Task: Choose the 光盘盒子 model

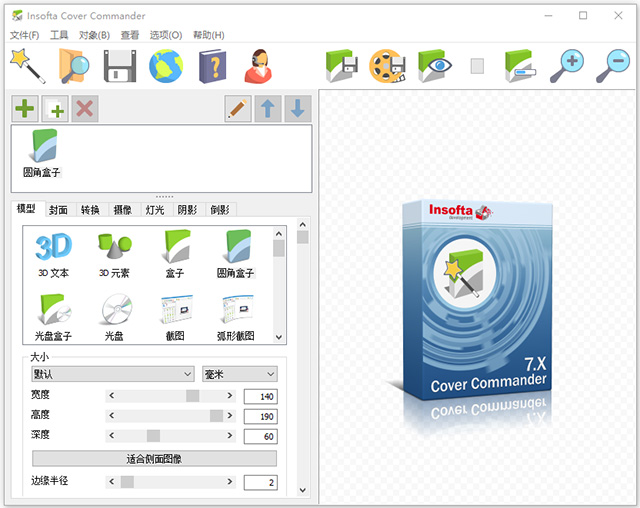Action: coord(53,317)
